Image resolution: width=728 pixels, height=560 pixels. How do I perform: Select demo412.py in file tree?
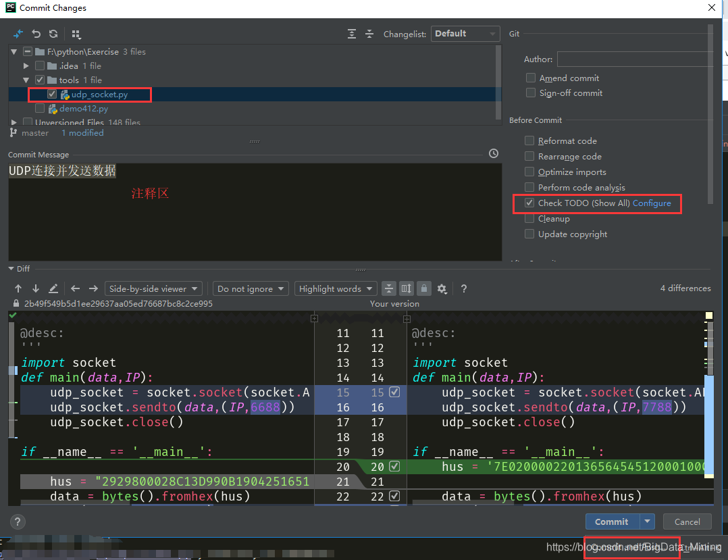click(x=84, y=109)
